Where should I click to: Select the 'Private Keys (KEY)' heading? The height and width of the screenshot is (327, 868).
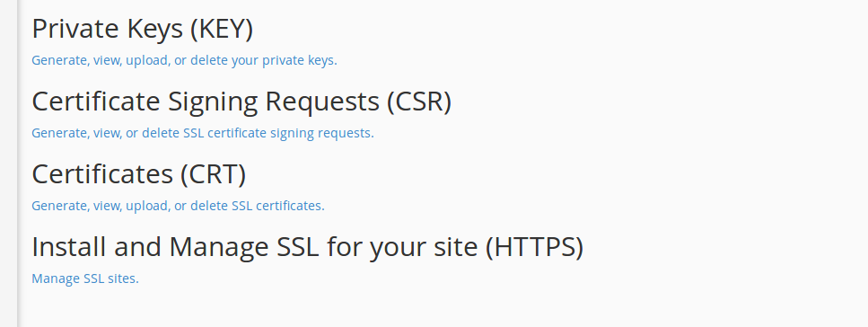[142, 29]
